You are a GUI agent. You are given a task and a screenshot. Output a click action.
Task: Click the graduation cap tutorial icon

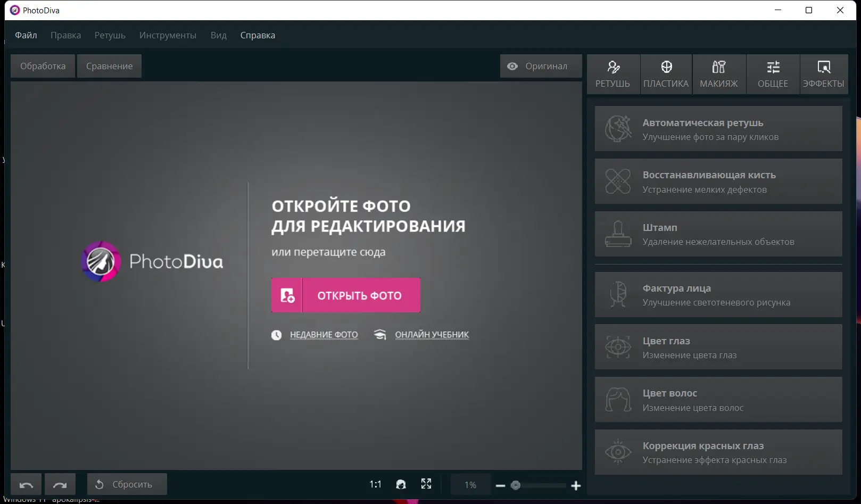[380, 335]
